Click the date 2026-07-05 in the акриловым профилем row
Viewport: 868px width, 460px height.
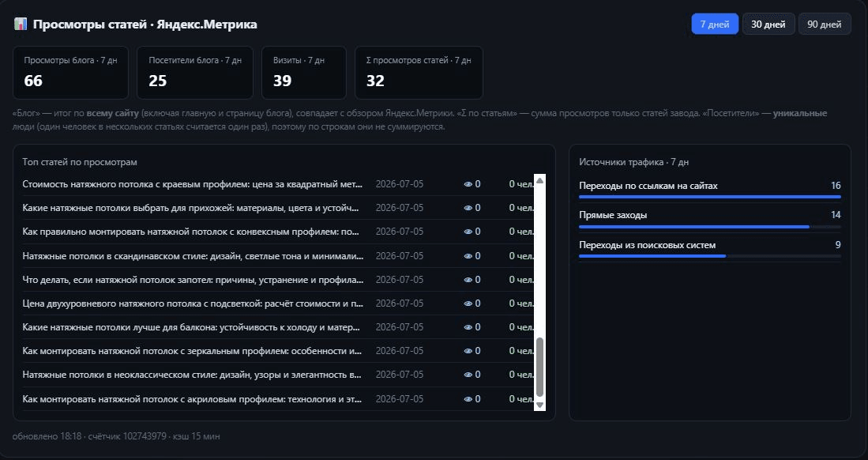pos(400,399)
